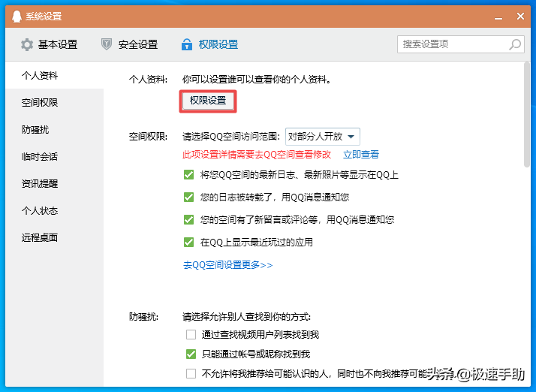Click the 立即查看 link
Image resolution: width=536 pixels, height=392 pixels.
point(361,155)
